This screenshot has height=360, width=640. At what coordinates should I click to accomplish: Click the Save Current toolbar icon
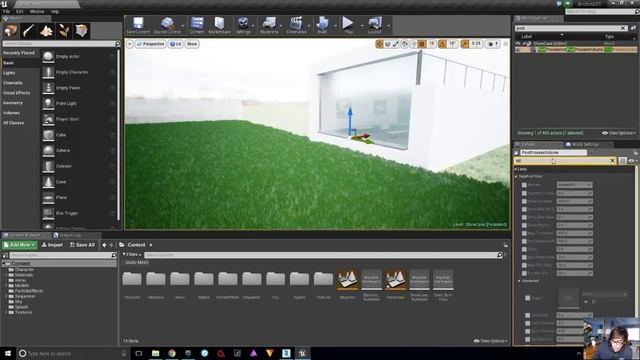coord(138,25)
